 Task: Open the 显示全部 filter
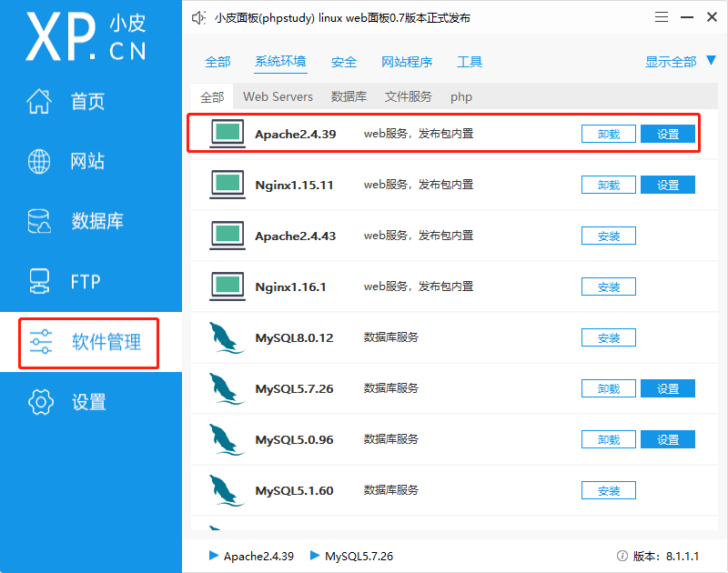click(x=671, y=62)
